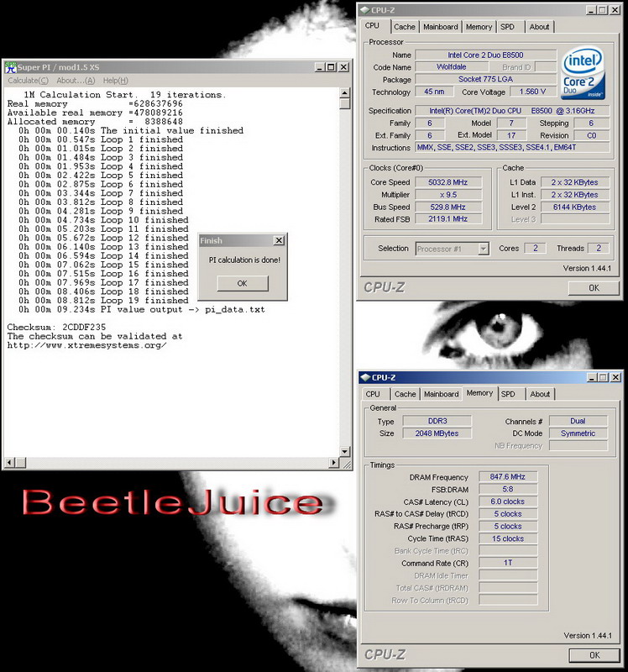Open Cache tab in bottom CPU-Z window
The image size is (628, 672).
coord(406,394)
